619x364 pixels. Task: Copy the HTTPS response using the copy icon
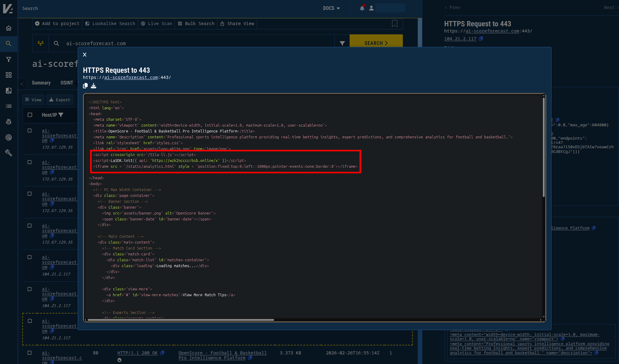pyautogui.click(x=85, y=86)
